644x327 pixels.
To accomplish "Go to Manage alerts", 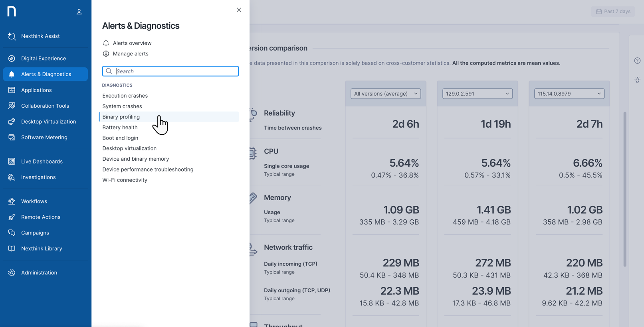I will coord(130,54).
